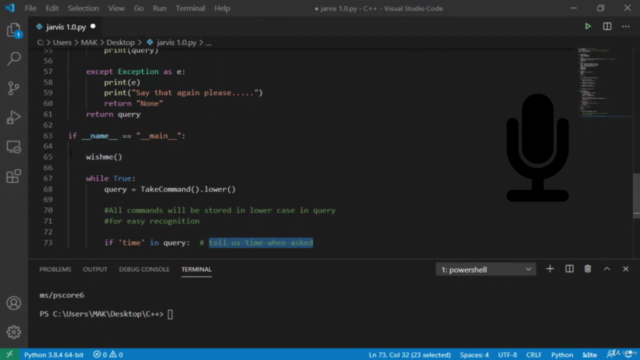Click the VS Code logo icon

10,8
